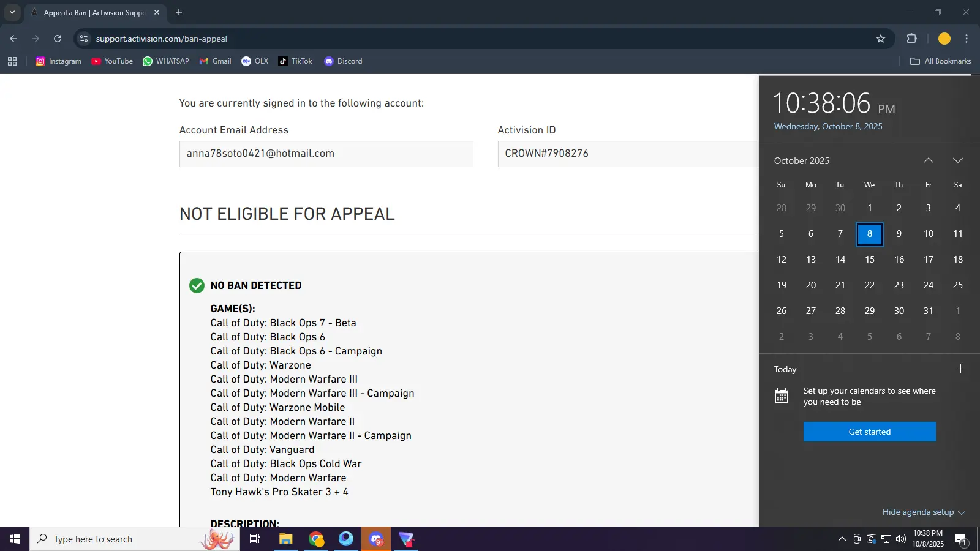
Task: Add a new event with plus icon
Action: pos(960,369)
